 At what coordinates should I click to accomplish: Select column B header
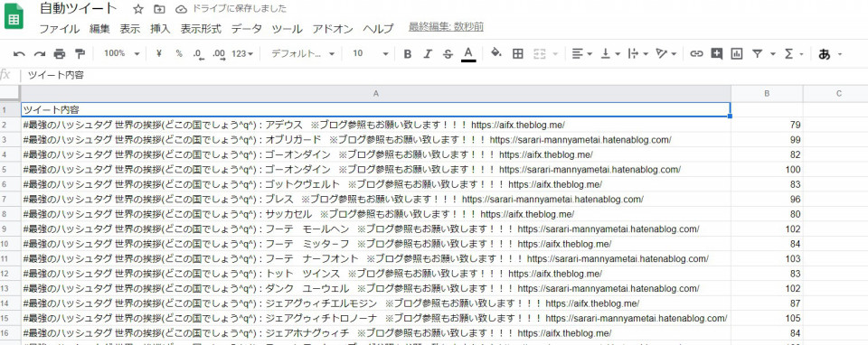(x=767, y=93)
